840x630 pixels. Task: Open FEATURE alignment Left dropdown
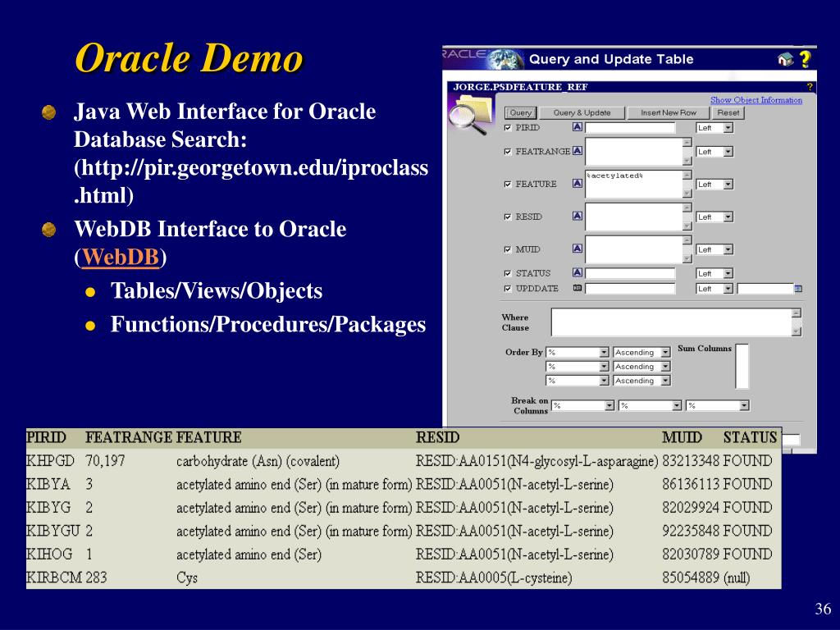click(714, 185)
